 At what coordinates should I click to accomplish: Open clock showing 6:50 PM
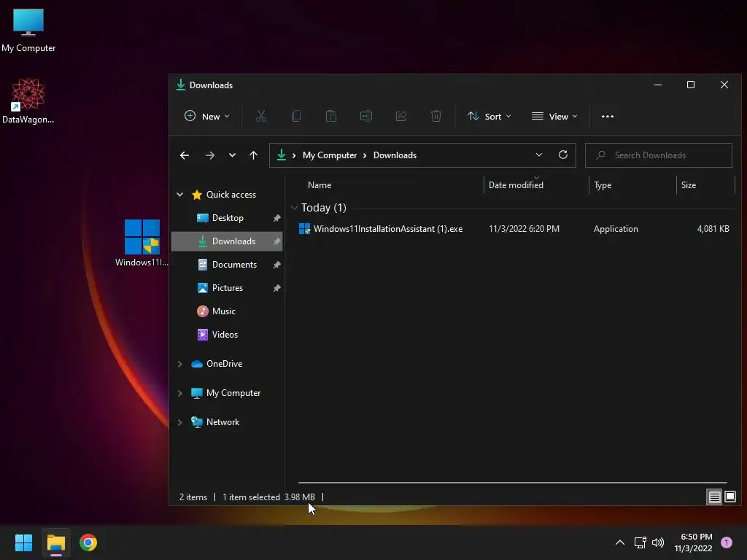(x=694, y=542)
